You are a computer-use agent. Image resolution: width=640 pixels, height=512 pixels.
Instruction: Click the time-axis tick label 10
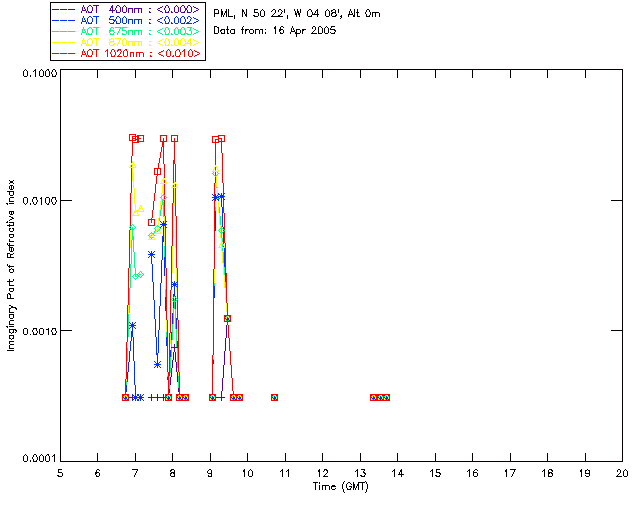point(248,473)
